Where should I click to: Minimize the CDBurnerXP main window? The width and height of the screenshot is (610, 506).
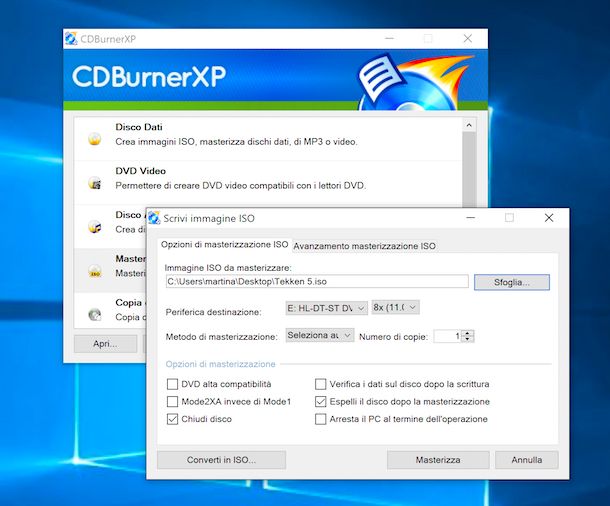pos(389,38)
